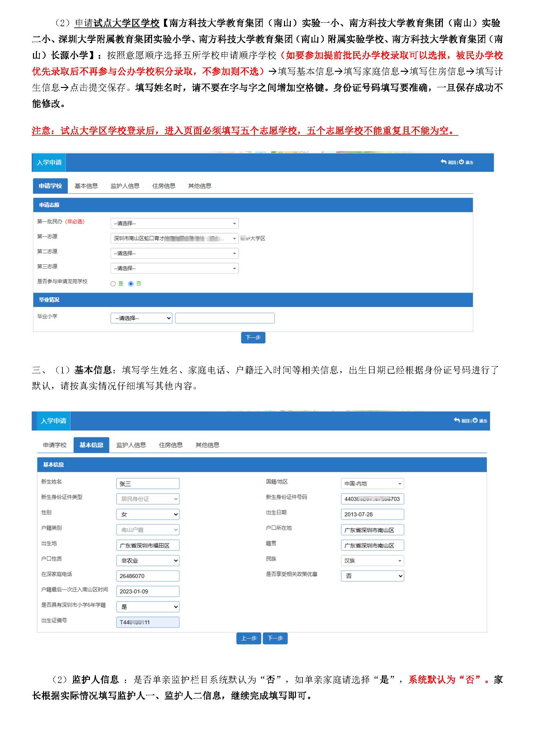This screenshot has height=756, width=535.
Task: Click the 户籍最后一次迁入南山区时间 field 2023-01-09
Action: [147, 591]
